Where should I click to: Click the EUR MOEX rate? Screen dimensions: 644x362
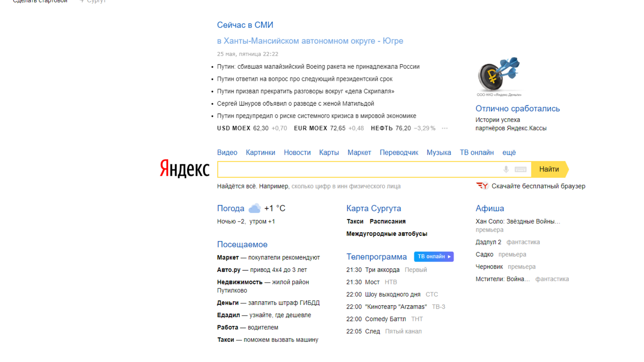[x=329, y=128]
